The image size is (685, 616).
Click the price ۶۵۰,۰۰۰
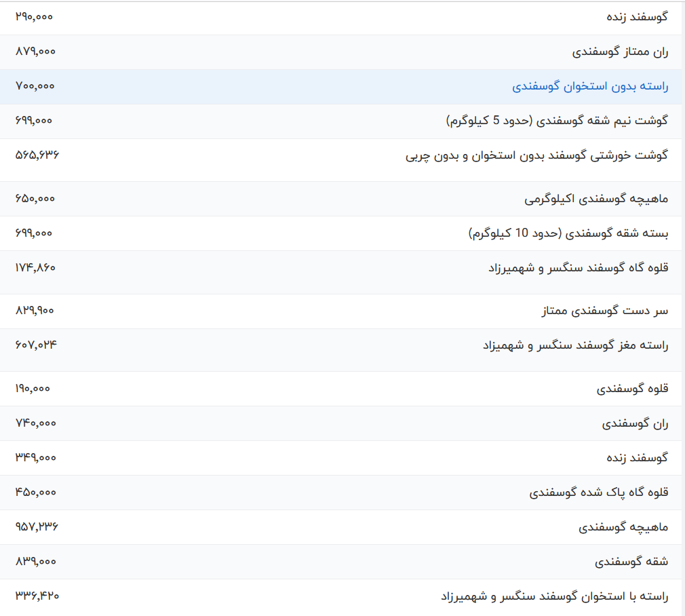(x=35, y=198)
